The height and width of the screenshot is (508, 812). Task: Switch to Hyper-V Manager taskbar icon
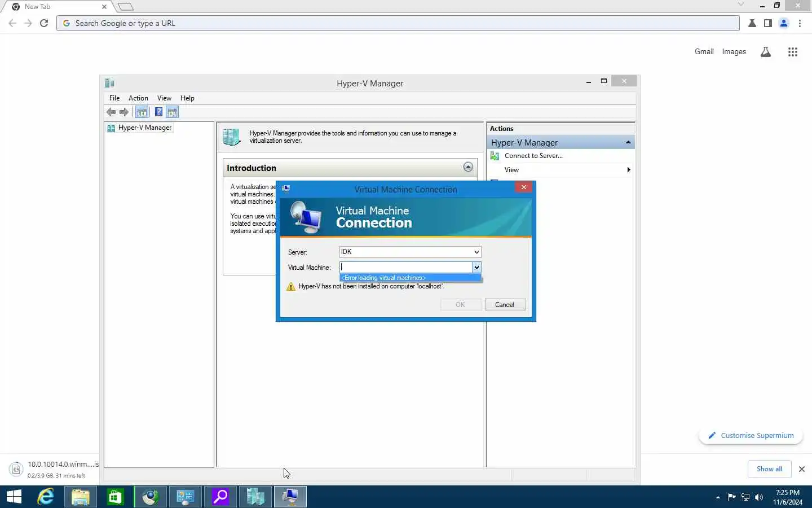tap(255, 497)
